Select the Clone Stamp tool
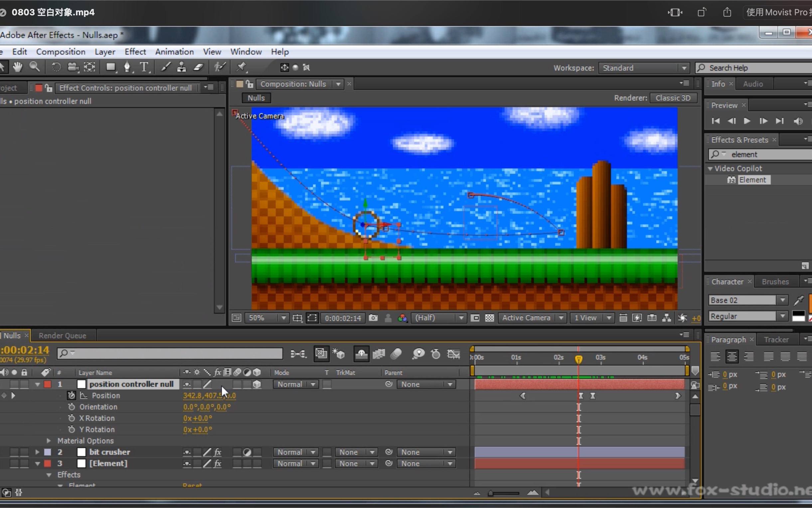812x508 pixels. tap(181, 67)
